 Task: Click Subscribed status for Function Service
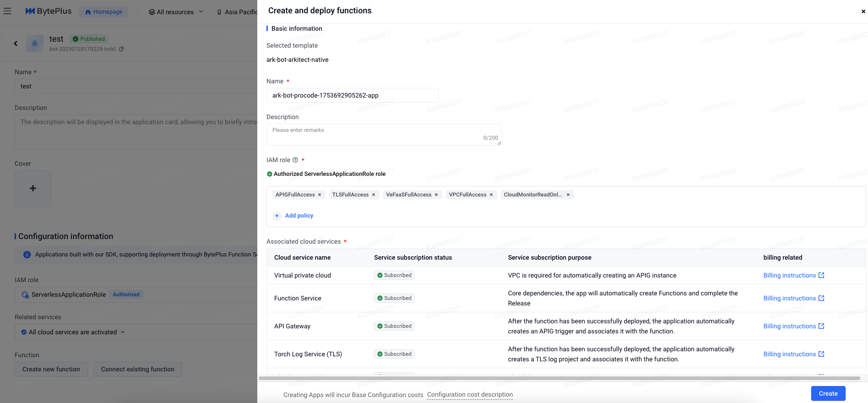tap(394, 298)
